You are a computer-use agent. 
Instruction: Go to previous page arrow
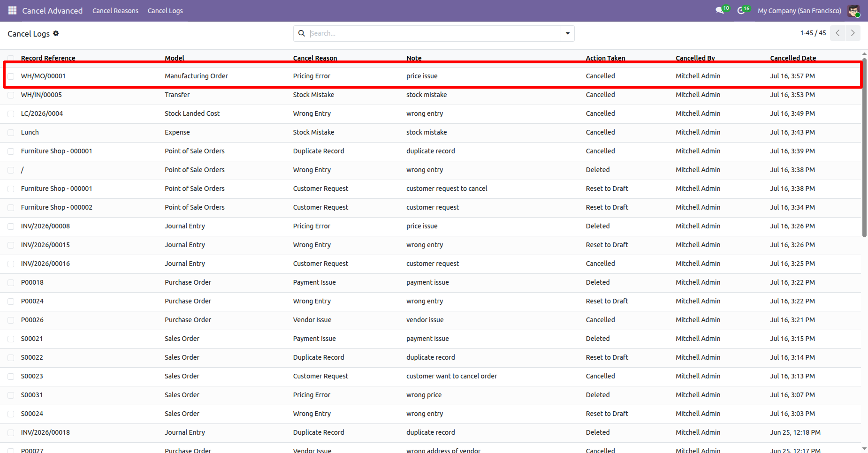838,33
